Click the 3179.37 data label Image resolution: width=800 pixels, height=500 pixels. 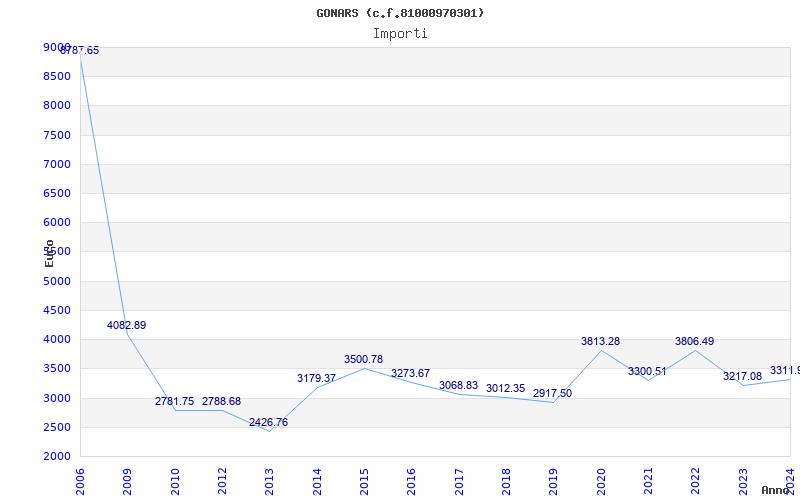point(316,379)
